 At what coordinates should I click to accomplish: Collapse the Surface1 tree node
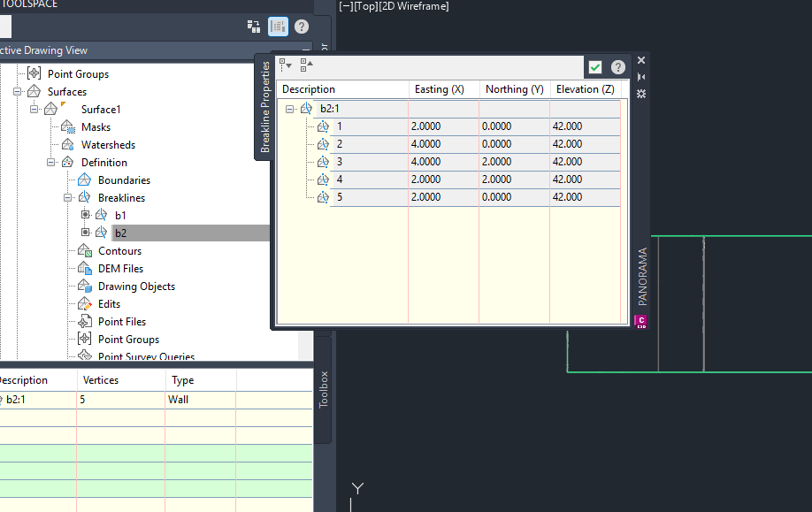tap(34, 110)
